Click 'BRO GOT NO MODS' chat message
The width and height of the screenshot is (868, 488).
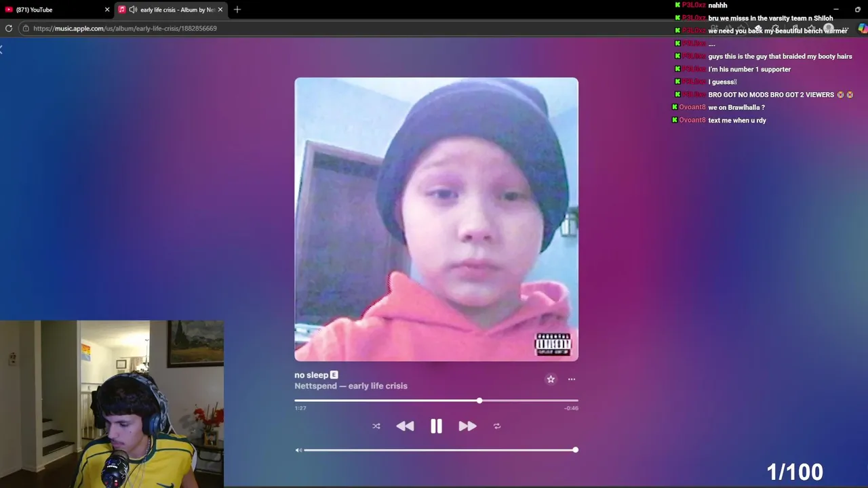click(x=781, y=95)
